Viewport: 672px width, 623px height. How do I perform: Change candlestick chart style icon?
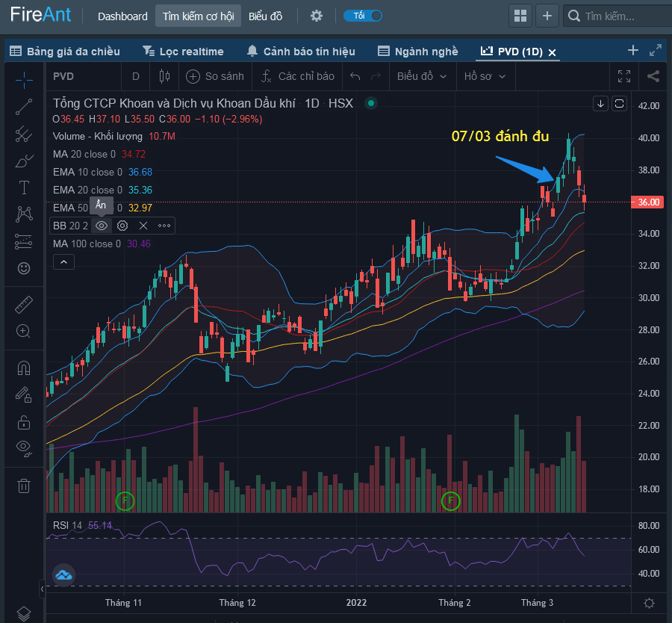pos(165,76)
